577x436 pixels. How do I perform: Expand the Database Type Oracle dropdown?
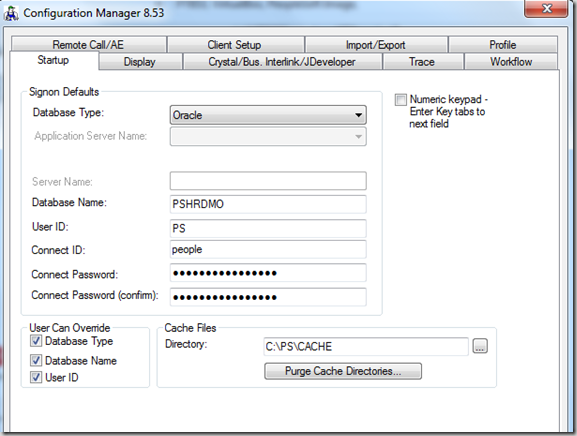268,115
